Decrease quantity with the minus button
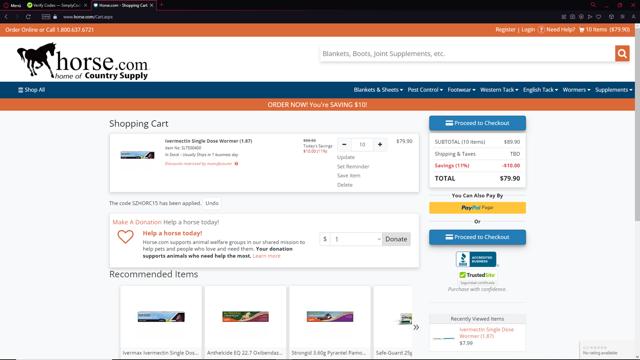Image resolution: width=640 pixels, height=360 pixels. [x=344, y=144]
